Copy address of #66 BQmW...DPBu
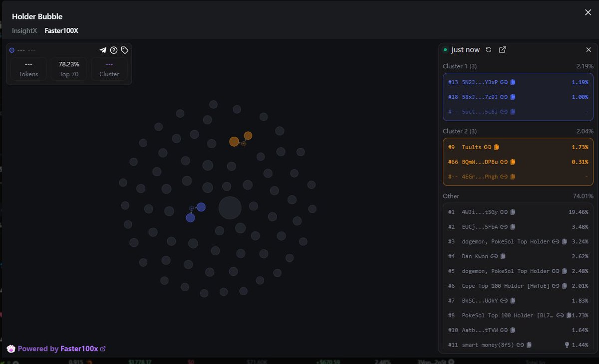 click(513, 162)
